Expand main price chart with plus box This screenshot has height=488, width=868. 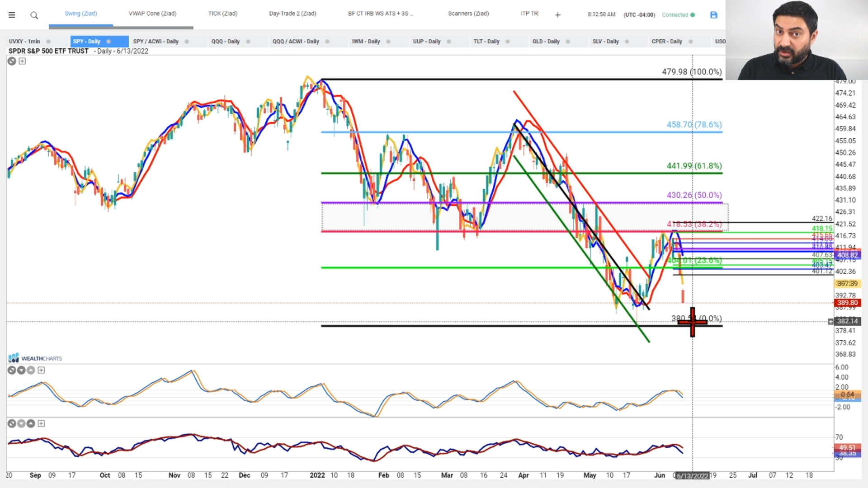pos(22,61)
